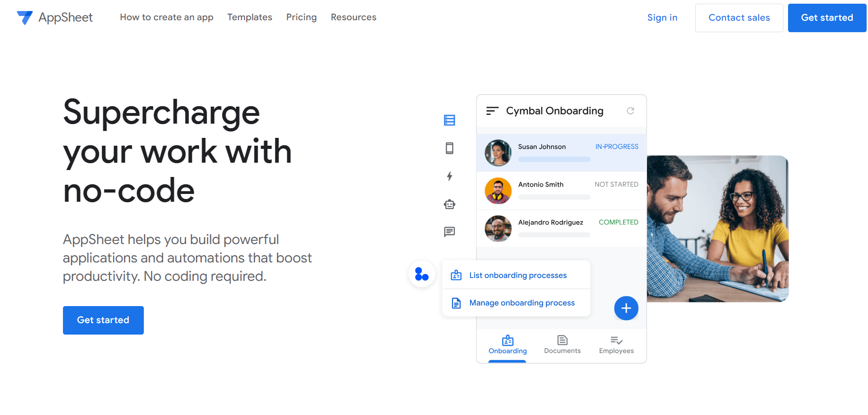This screenshot has width=868, height=415.
Task: Click the blue plus add button
Action: 626,308
